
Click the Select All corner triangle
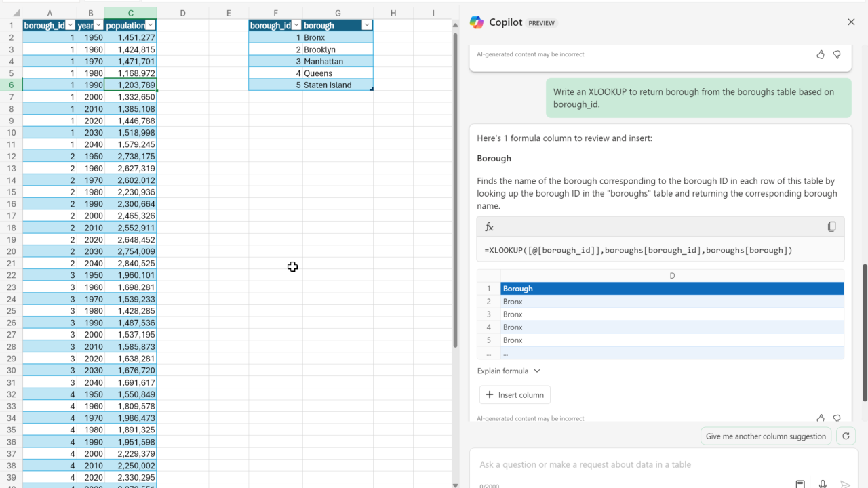point(16,13)
